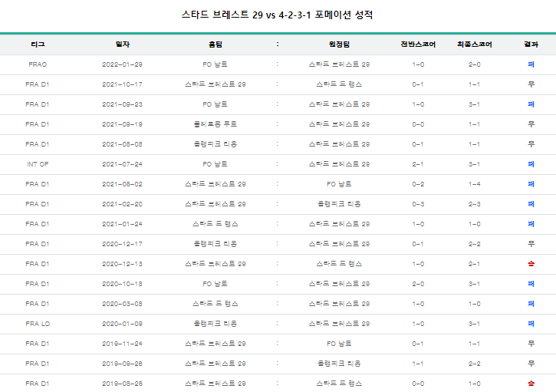The height and width of the screenshot is (392, 556).
Task: Click the date 2019-08-25
Action: click(123, 384)
